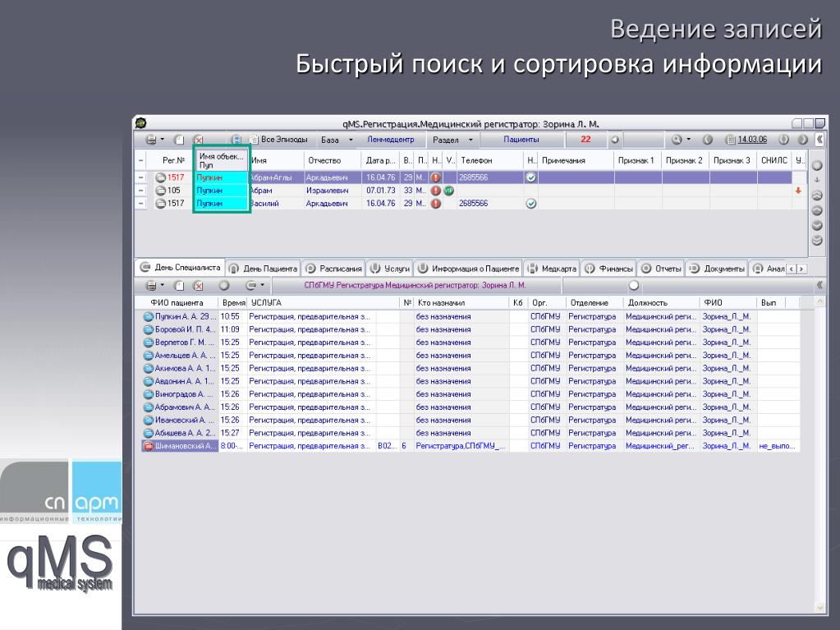Click the Пациенты button
This screenshot has height=630, width=840.
(521, 140)
